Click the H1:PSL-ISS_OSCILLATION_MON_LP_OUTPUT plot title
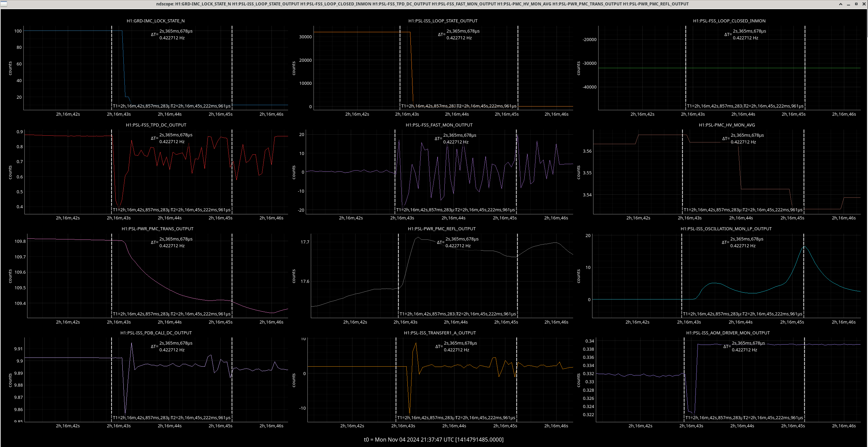The image size is (868, 447). 726,229
